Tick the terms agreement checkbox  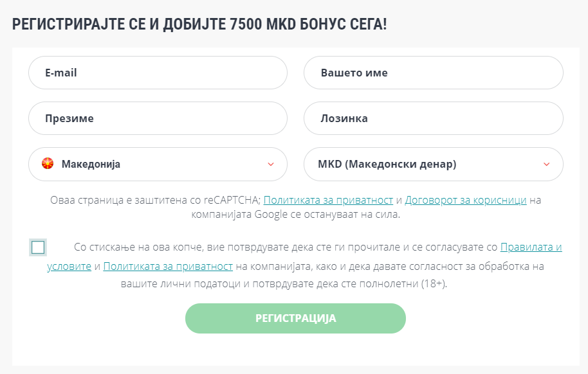tap(38, 247)
